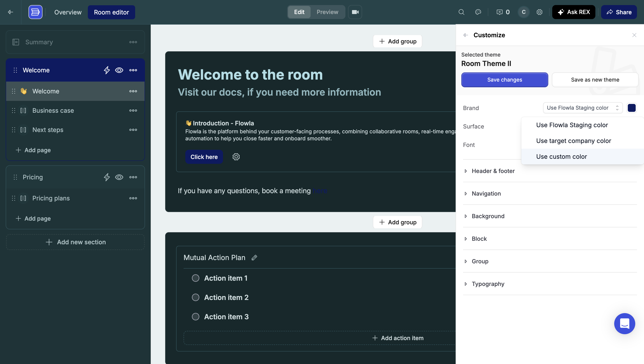This screenshot has height=364, width=644.
Task: Open Summary options three-dot menu
Action: pos(133,42)
